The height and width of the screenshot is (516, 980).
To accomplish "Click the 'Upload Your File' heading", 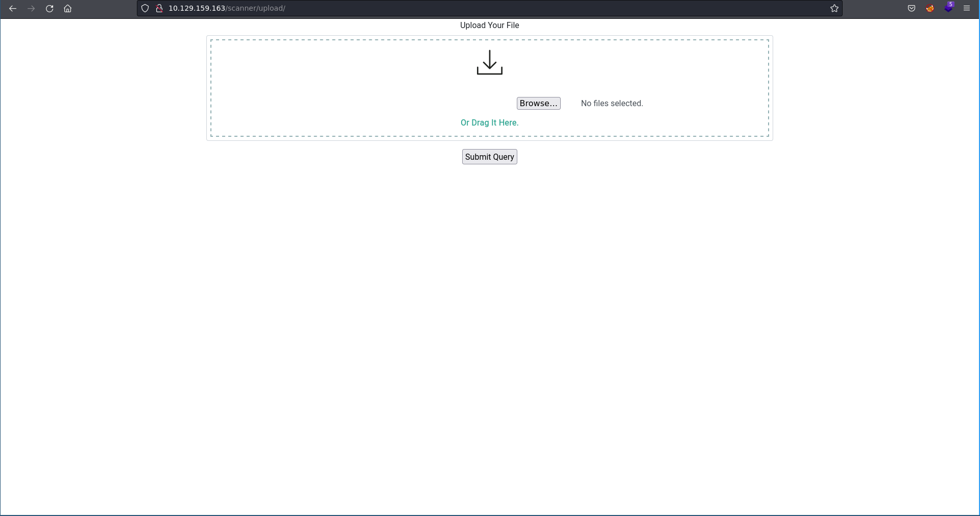I will 489,25.
